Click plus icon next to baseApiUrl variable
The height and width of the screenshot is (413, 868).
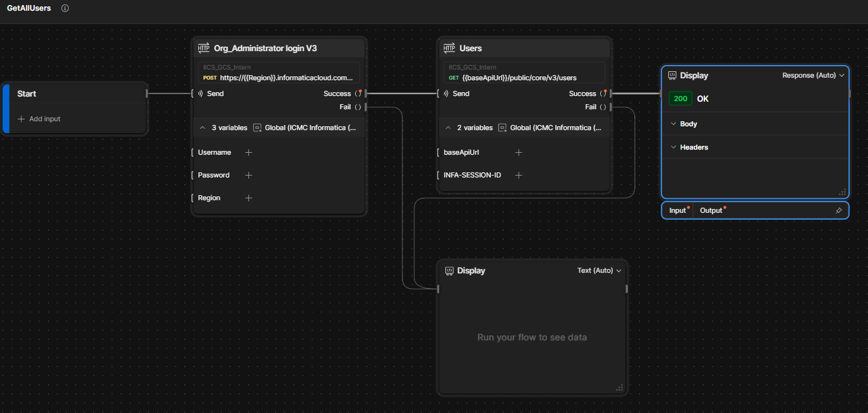point(519,152)
